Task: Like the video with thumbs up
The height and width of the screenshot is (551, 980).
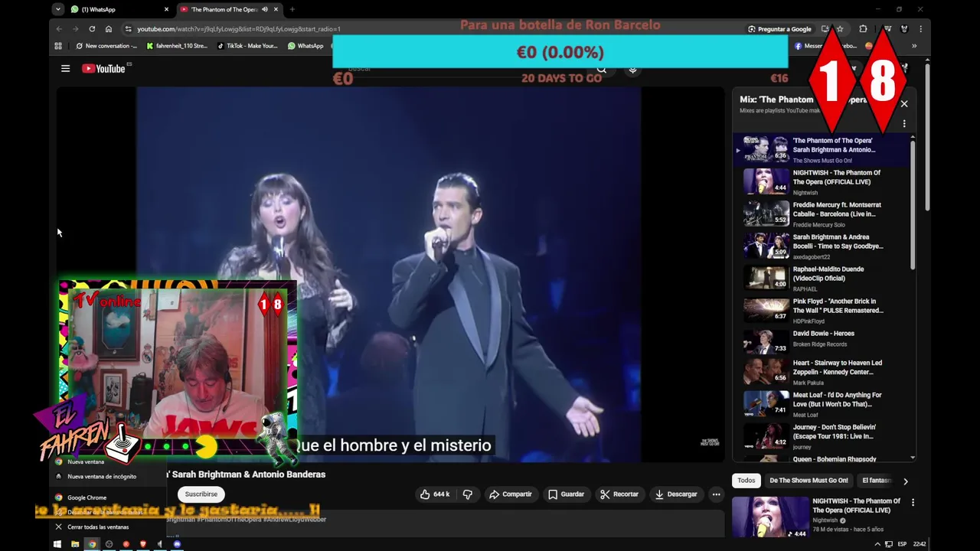Action: coord(434,494)
